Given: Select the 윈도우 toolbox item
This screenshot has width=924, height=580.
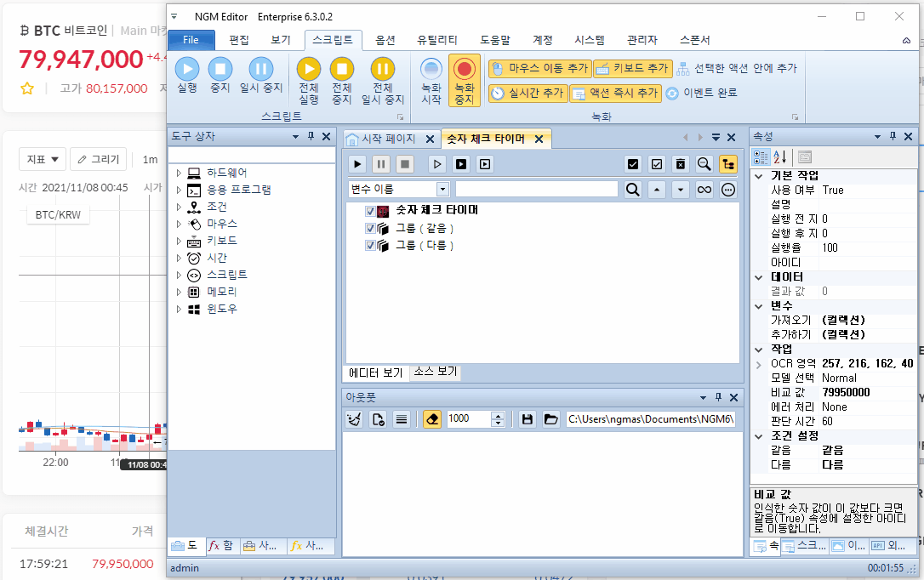Looking at the screenshot, I should tap(221, 310).
